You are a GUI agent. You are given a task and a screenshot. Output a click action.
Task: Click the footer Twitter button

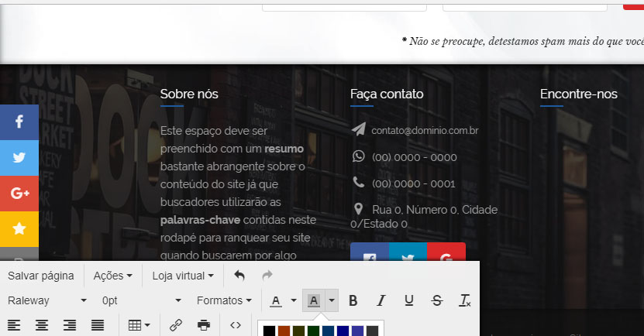408,252
